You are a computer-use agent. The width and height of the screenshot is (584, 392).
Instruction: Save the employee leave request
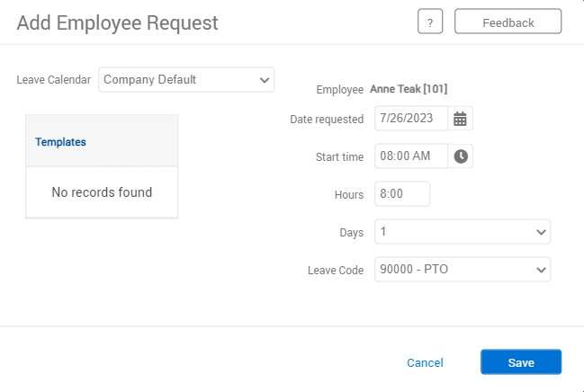[521, 362]
